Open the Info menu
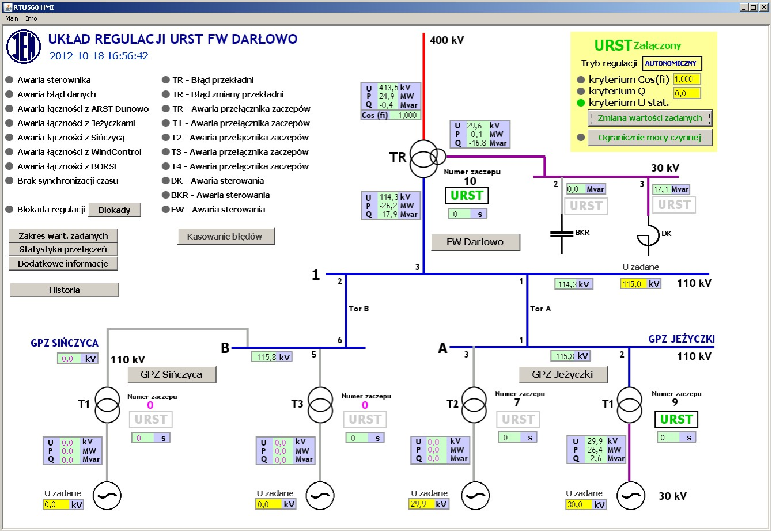The height and width of the screenshot is (532, 772). pyautogui.click(x=31, y=18)
